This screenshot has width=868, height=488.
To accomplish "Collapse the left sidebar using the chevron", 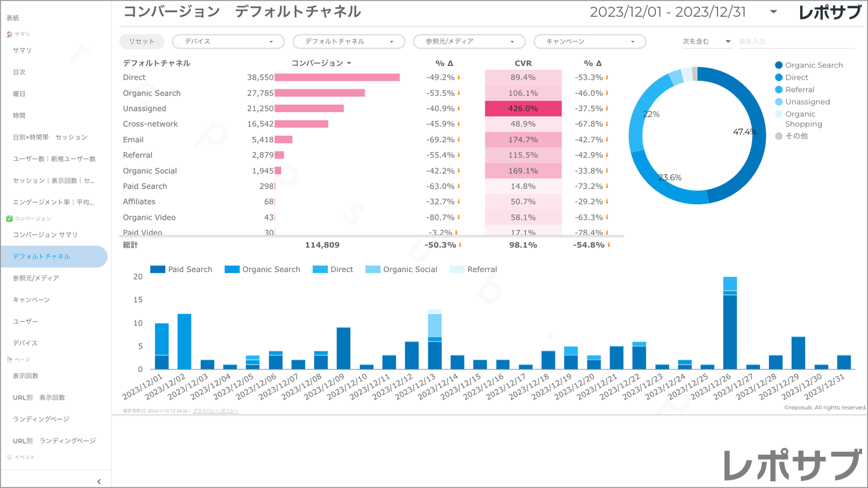I will click(x=99, y=481).
